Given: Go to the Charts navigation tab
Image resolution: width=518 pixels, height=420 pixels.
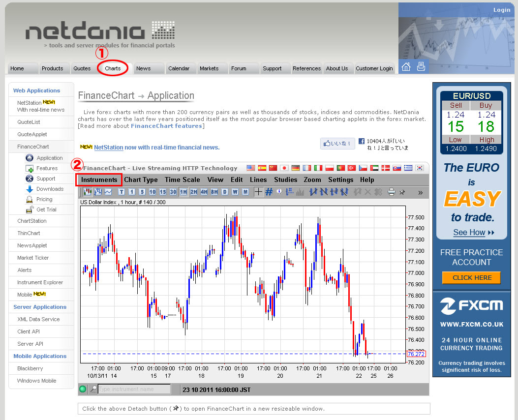Looking at the screenshot, I should tap(113, 68).
